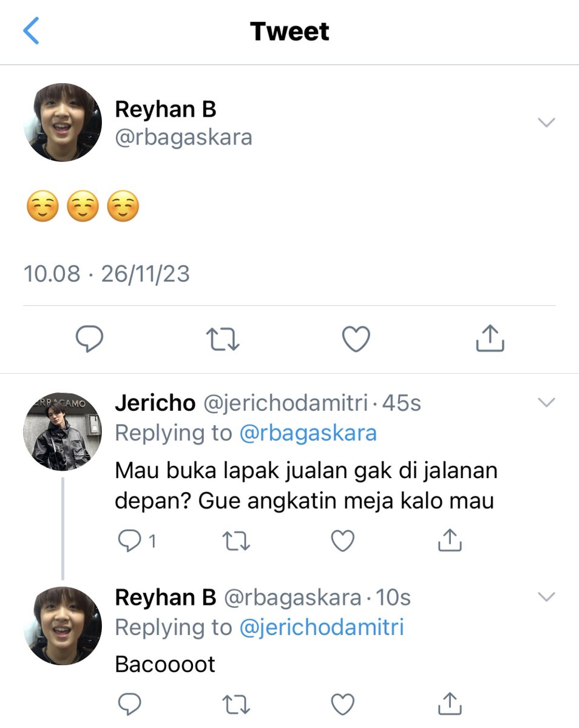This screenshot has width=579, height=728.
Task: Like Jericho's reply about lapak jualan
Action: click(x=342, y=541)
